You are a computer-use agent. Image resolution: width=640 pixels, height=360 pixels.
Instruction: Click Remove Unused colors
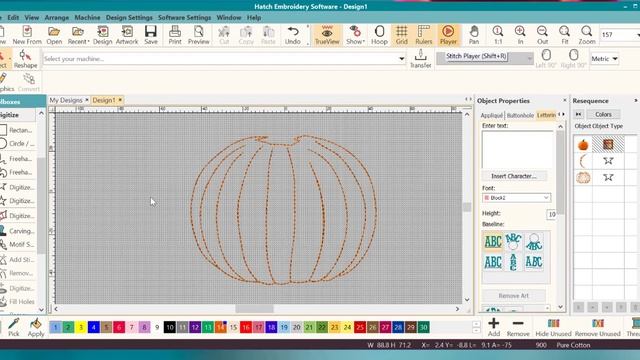(x=598, y=327)
